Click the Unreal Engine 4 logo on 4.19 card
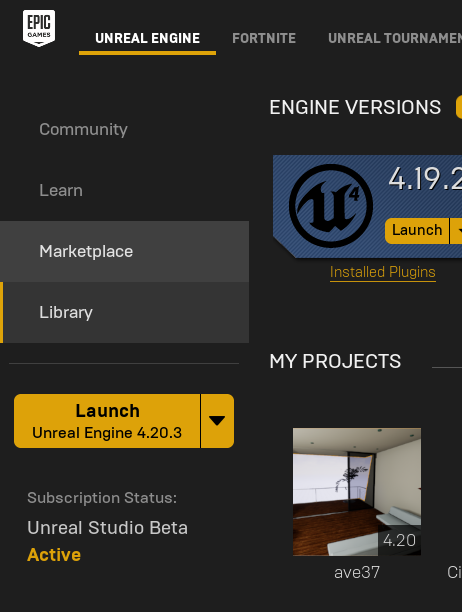Image resolution: width=462 pixels, height=612 pixels. pyautogui.click(x=331, y=206)
